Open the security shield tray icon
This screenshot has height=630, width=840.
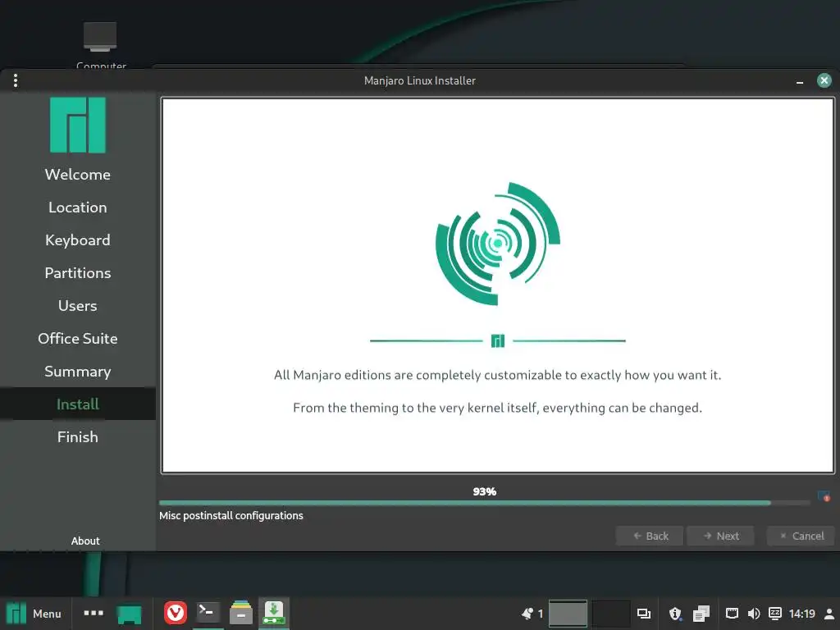[x=675, y=614]
